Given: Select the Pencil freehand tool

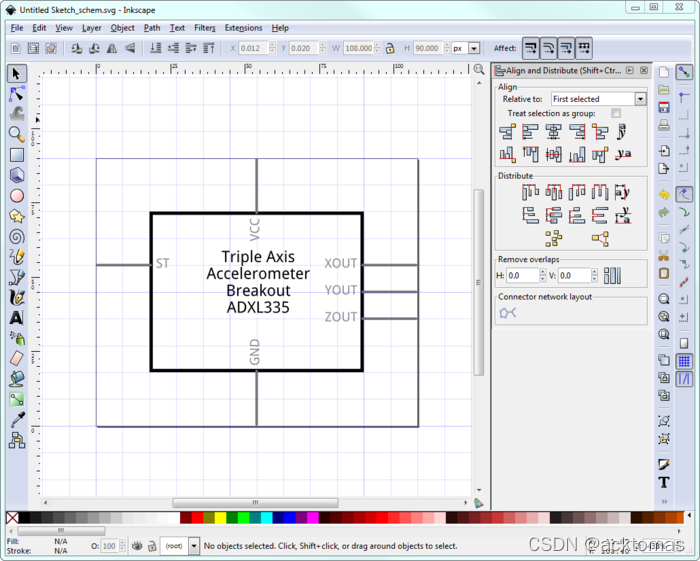Looking at the screenshot, I should (17, 257).
